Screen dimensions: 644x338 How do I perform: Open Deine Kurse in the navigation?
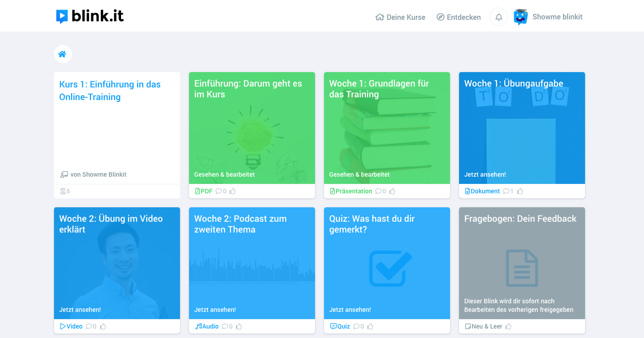click(401, 17)
